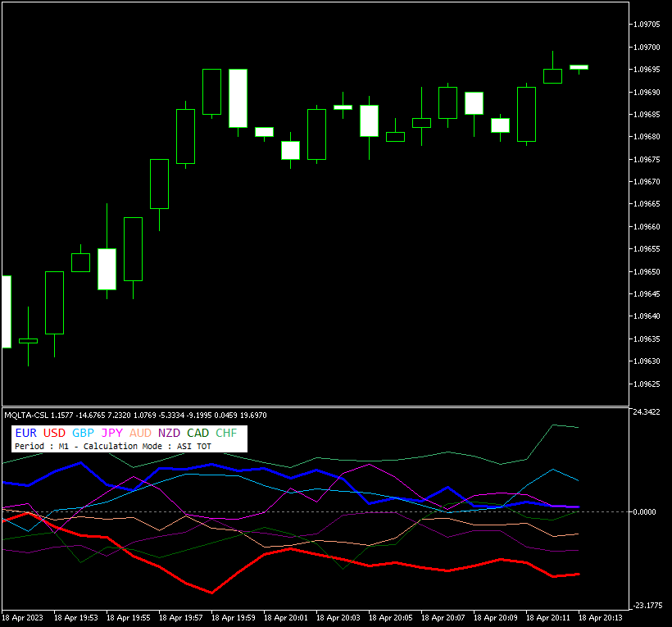
Task: Select the 18 Apr 2023 date label
Action: [x=21, y=617]
